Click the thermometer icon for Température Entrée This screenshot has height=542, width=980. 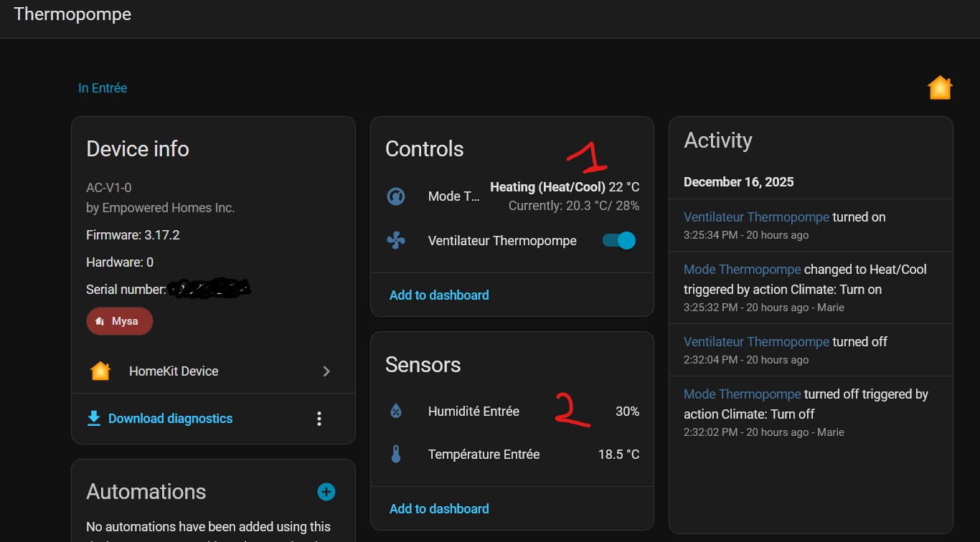[x=396, y=455]
